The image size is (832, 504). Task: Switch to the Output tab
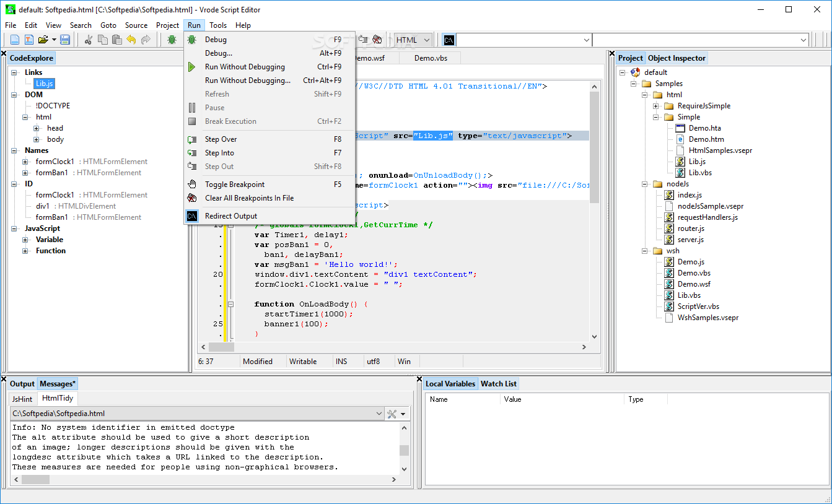(x=22, y=384)
